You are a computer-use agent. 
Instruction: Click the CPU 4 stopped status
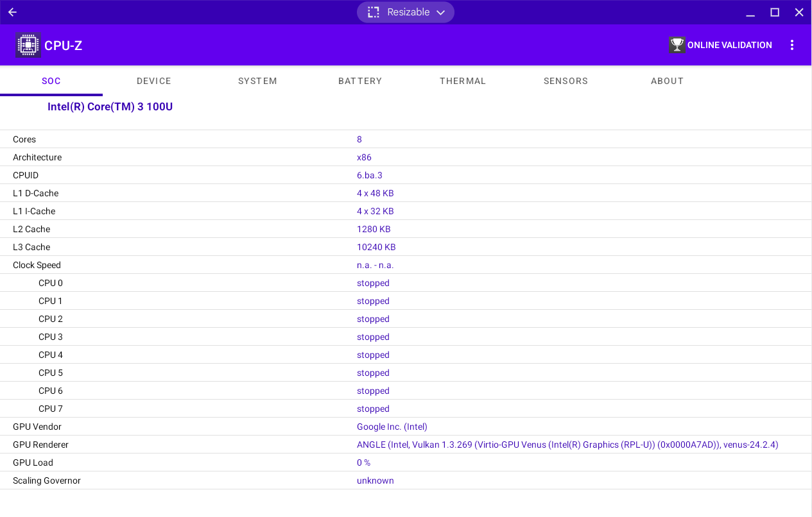[373, 355]
